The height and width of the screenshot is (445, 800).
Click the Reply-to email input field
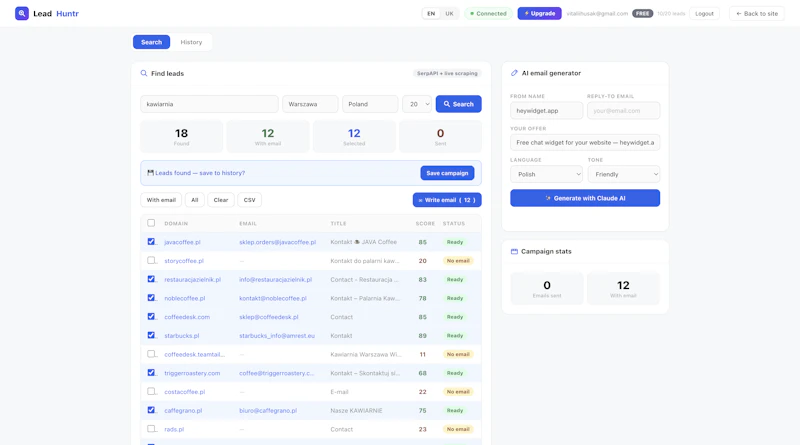pos(624,111)
